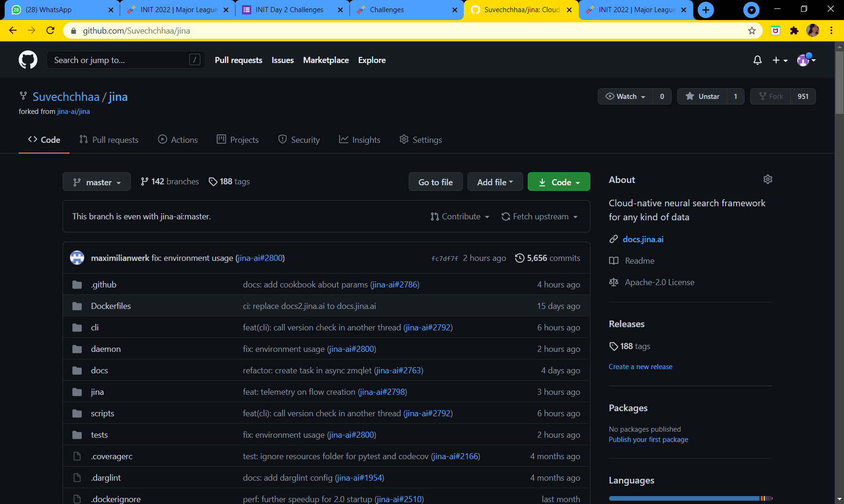Open the user avatar menu

pos(806,60)
